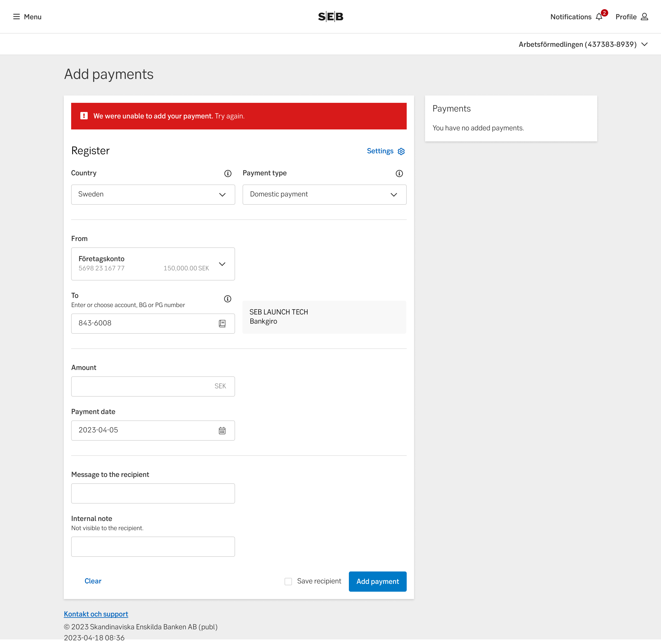Open recipient address book icon
The width and height of the screenshot is (661, 644).
(222, 323)
